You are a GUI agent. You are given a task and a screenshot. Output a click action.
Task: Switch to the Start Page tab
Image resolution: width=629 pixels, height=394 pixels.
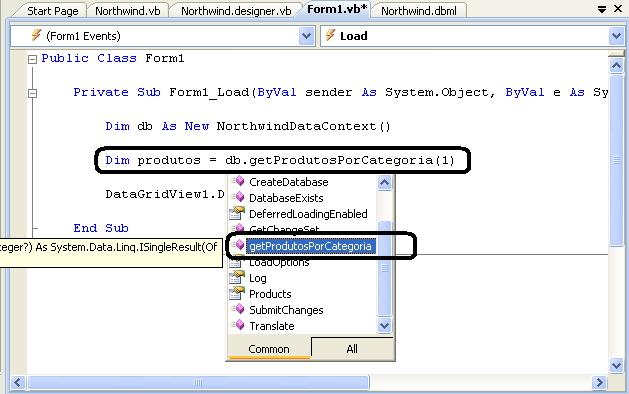(x=53, y=11)
